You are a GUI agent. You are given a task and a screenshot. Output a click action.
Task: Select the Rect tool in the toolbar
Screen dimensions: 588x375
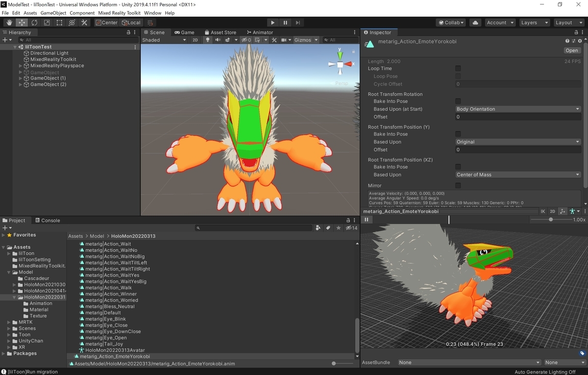(x=59, y=23)
